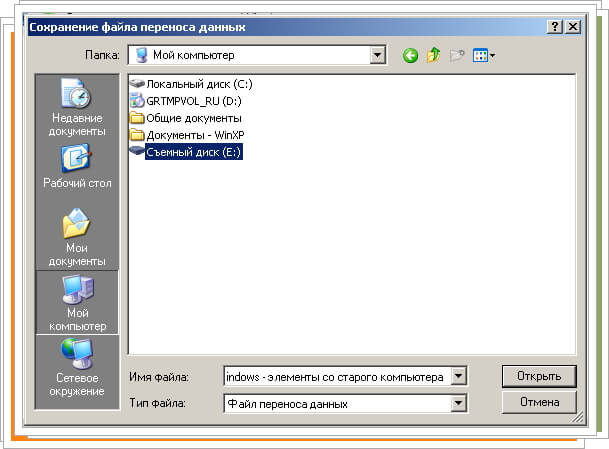The height and width of the screenshot is (449, 609).
Task: Click inside the Имя файла text field
Action: point(335,377)
